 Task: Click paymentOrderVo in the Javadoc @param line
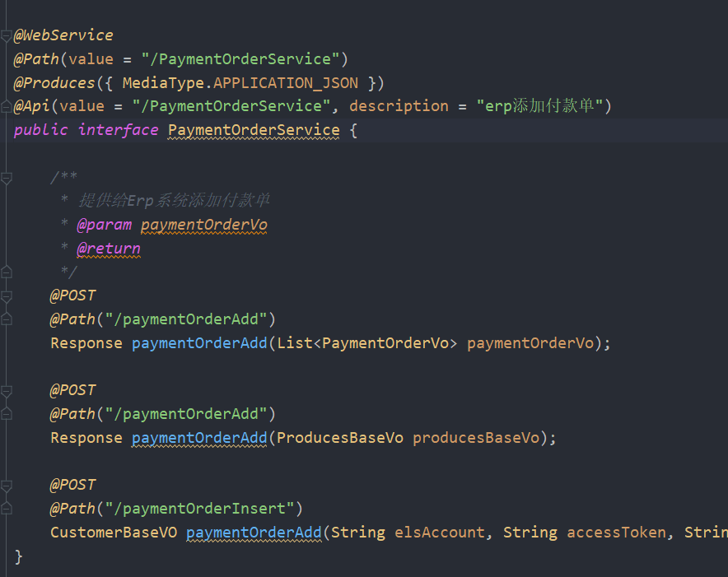203,226
